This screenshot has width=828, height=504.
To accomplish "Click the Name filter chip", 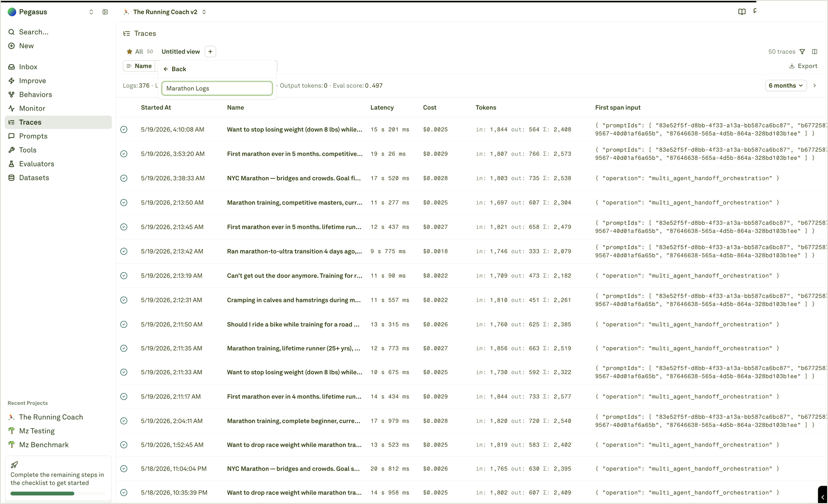I will (139, 66).
